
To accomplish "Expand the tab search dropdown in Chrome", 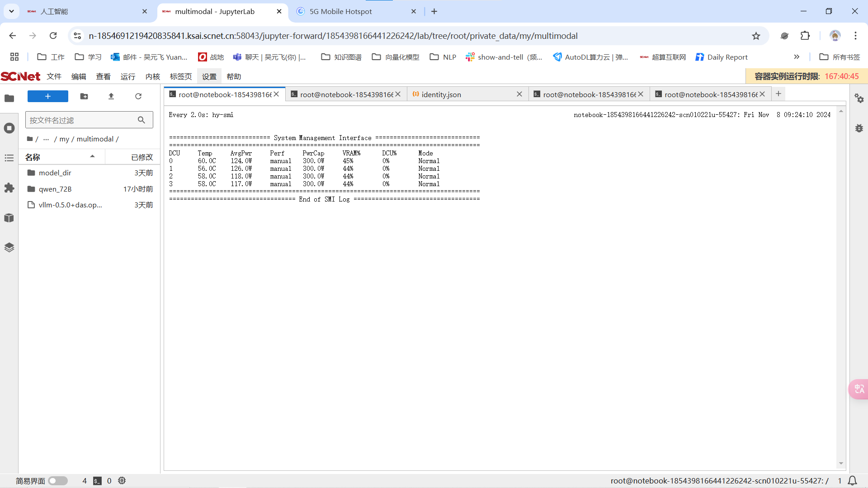I will coord(11,11).
